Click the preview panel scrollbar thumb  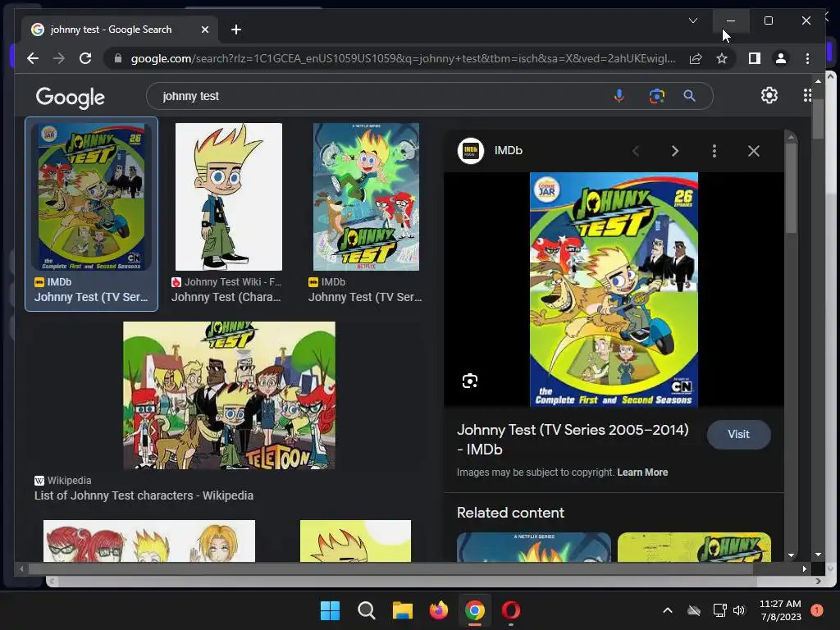791,187
